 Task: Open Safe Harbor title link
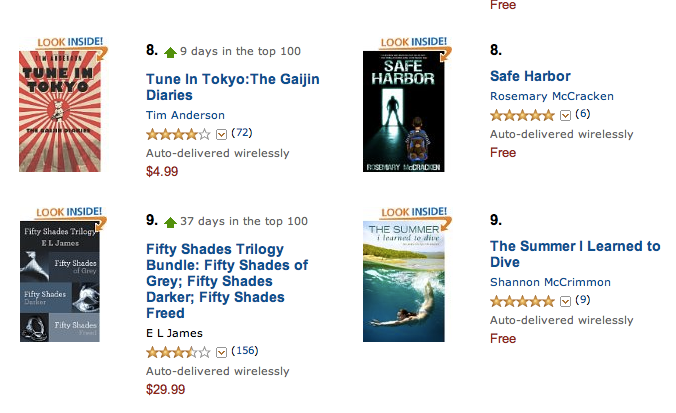[x=530, y=76]
